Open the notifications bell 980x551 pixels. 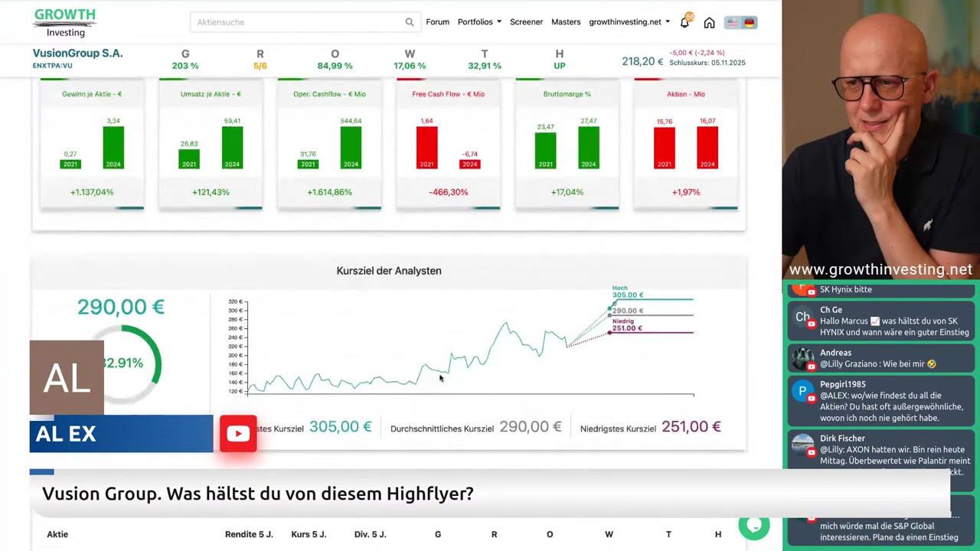[x=684, y=22]
